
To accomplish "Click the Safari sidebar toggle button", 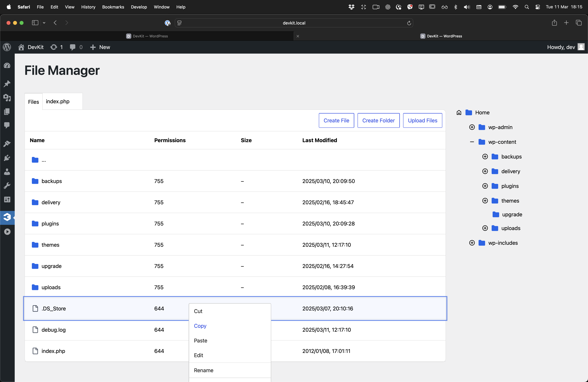I will point(35,23).
